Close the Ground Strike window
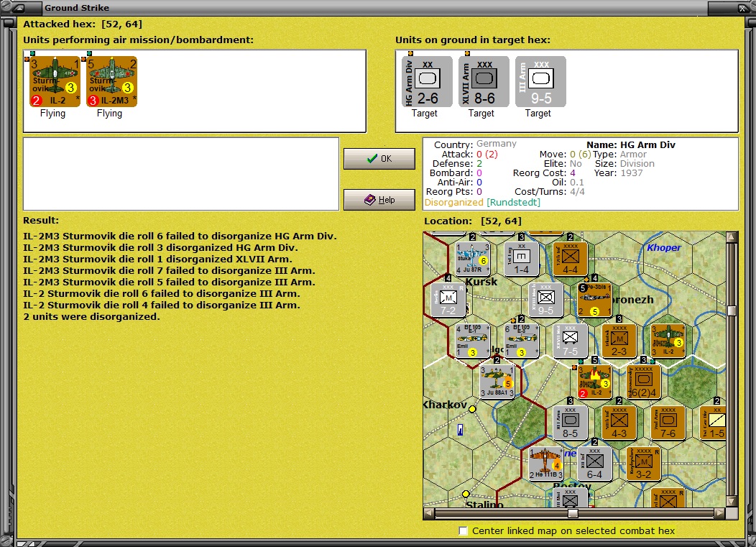Screen dimensions: 756x547 pyautogui.click(x=743, y=8)
